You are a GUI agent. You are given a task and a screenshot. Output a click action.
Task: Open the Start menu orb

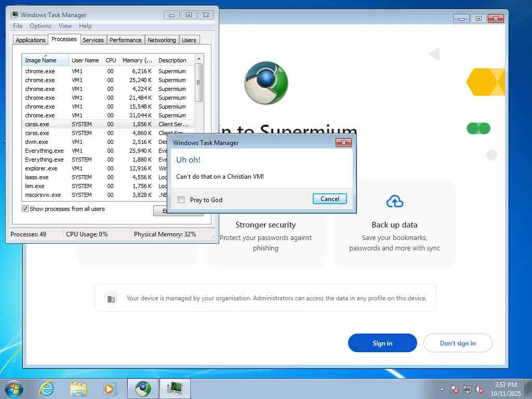point(14,389)
